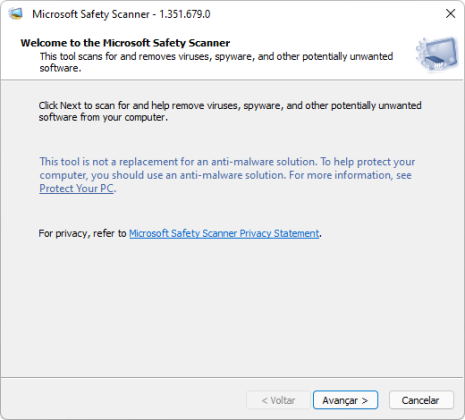Click the 'software from your computer.' text line
Image resolution: width=465 pixels, height=420 pixels.
[x=103, y=117]
